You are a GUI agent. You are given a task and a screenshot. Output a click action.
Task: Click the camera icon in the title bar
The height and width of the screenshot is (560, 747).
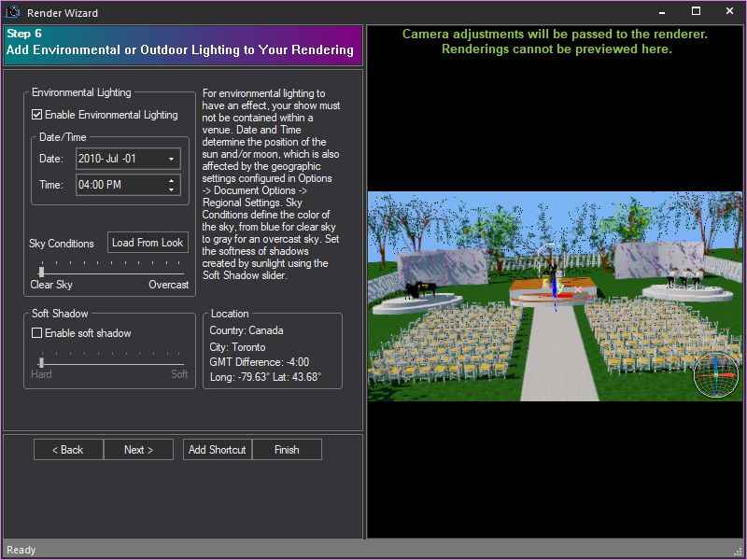tap(10, 11)
